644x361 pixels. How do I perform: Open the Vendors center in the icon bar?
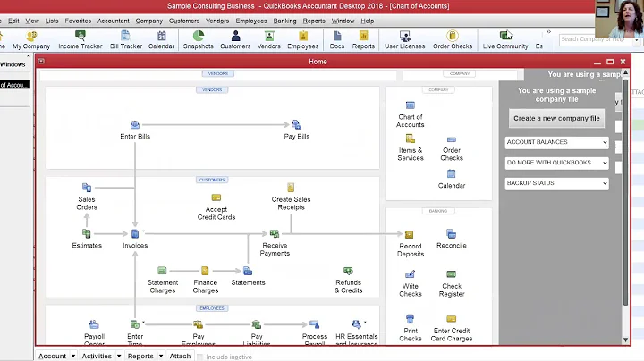coord(269,40)
